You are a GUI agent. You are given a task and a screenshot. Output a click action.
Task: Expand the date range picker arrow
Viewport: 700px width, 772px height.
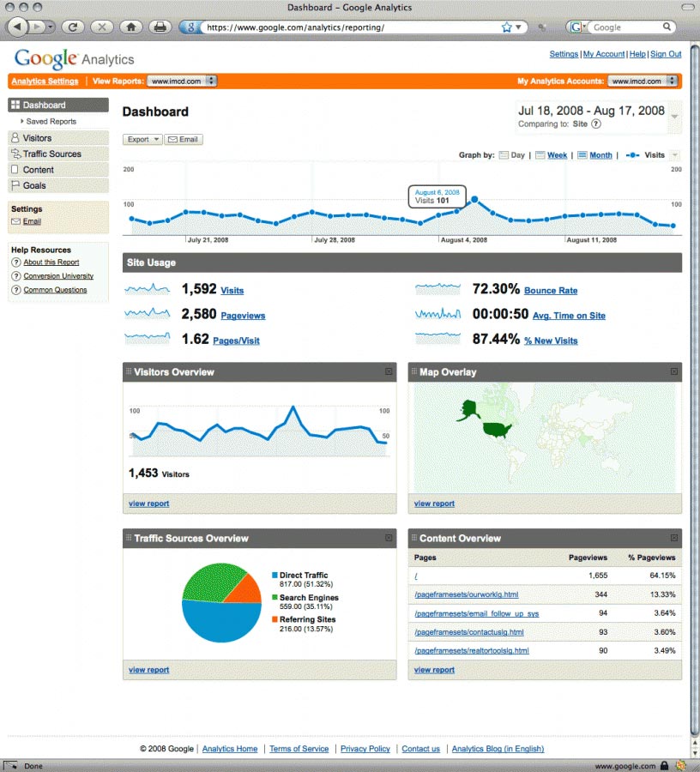point(675,117)
